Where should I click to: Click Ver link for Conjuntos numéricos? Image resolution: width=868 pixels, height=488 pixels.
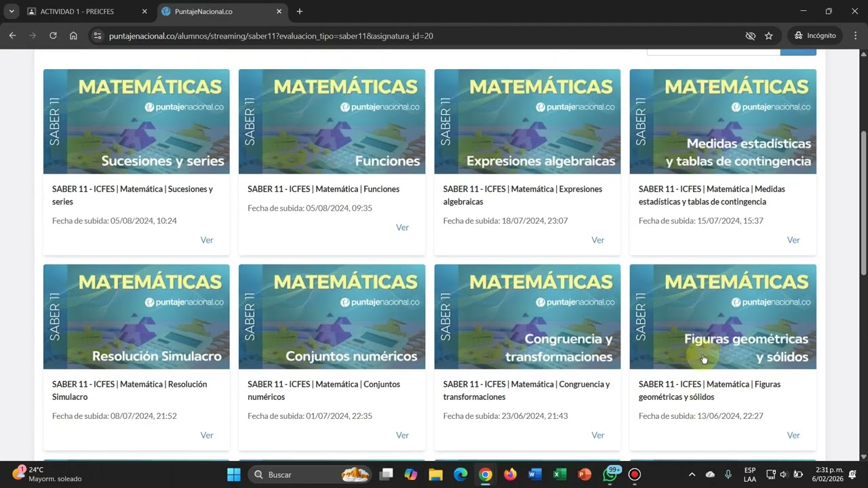coord(402,435)
